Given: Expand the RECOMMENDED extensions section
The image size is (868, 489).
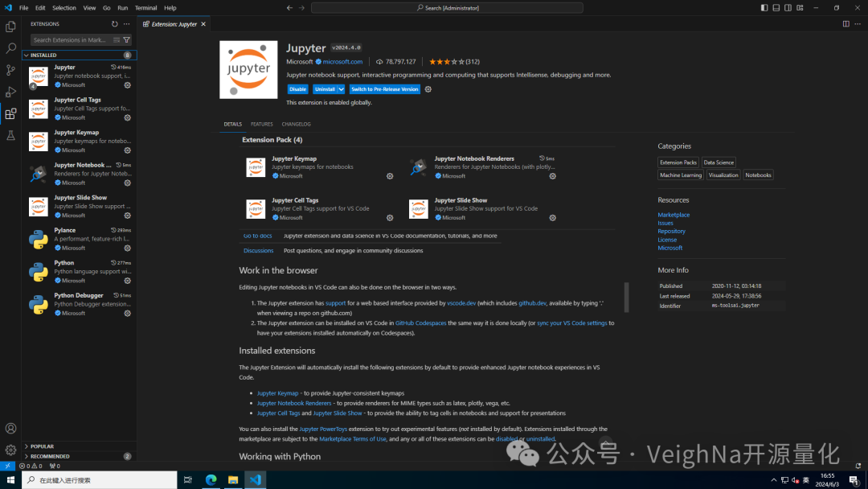Looking at the screenshot, I should pyautogui.click(x=79, y=456).
